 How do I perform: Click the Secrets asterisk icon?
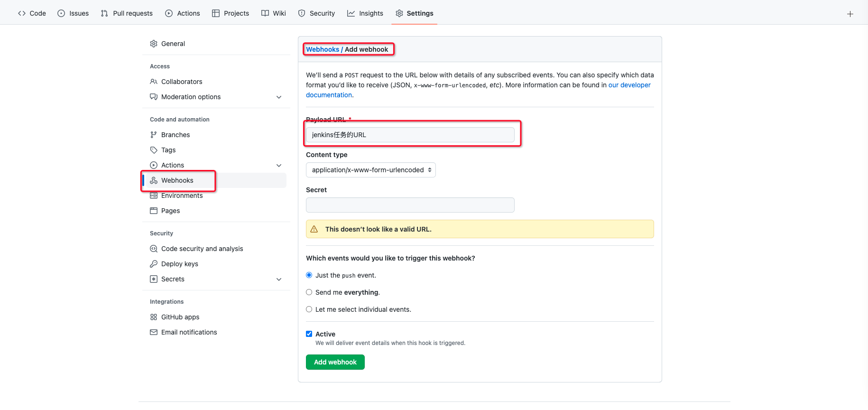[x=154, y=279]
